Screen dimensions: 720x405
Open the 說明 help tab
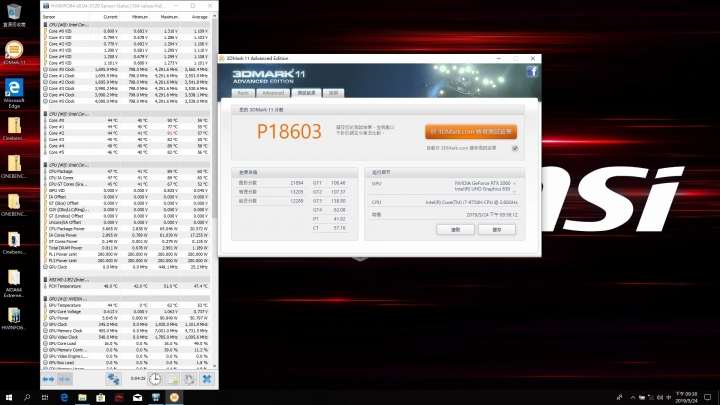[x=333, y=93]
